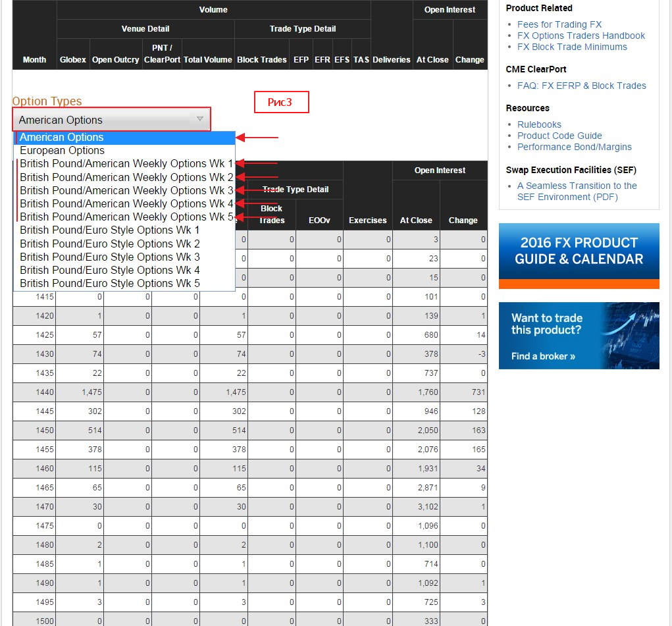
Task: Click the Open Outcry column header
Action: 116,60
